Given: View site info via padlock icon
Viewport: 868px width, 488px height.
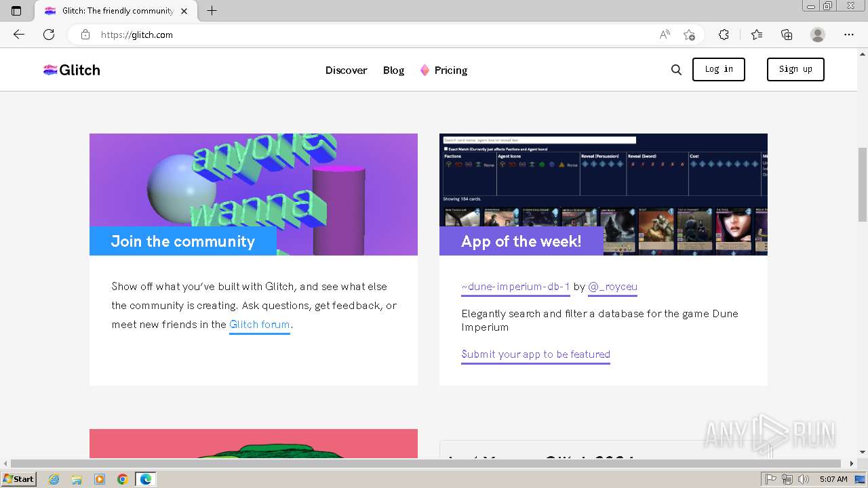Looking at the screenshot, I should [85, 35].
